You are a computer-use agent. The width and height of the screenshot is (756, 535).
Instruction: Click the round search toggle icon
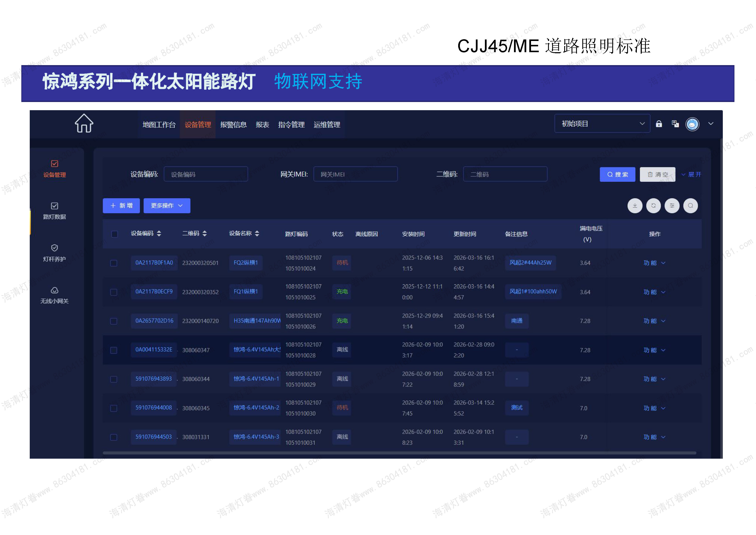690,206
